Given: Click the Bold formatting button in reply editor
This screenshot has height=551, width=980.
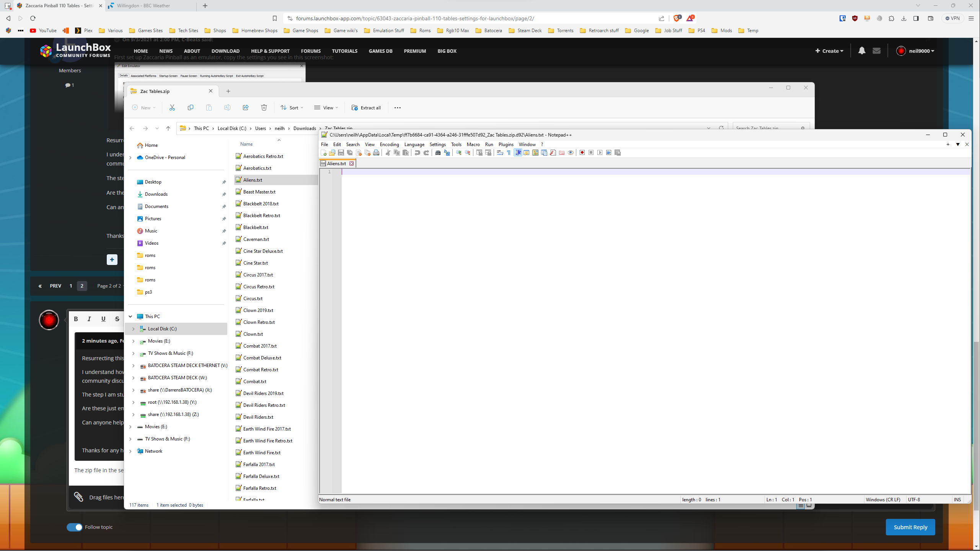Looking at the screenshot, I should tap(76, 319).
